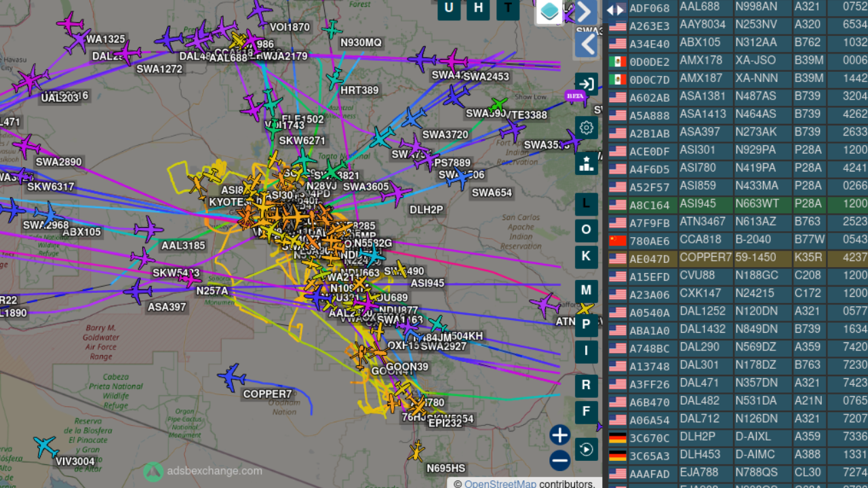Zoom in with the plus button
This screenshot has height=488, width=868.
559,434
